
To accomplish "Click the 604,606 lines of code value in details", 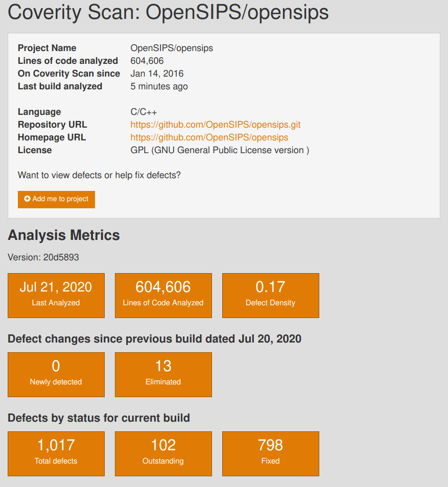I will pyautogui.click(x=147, y=61).
